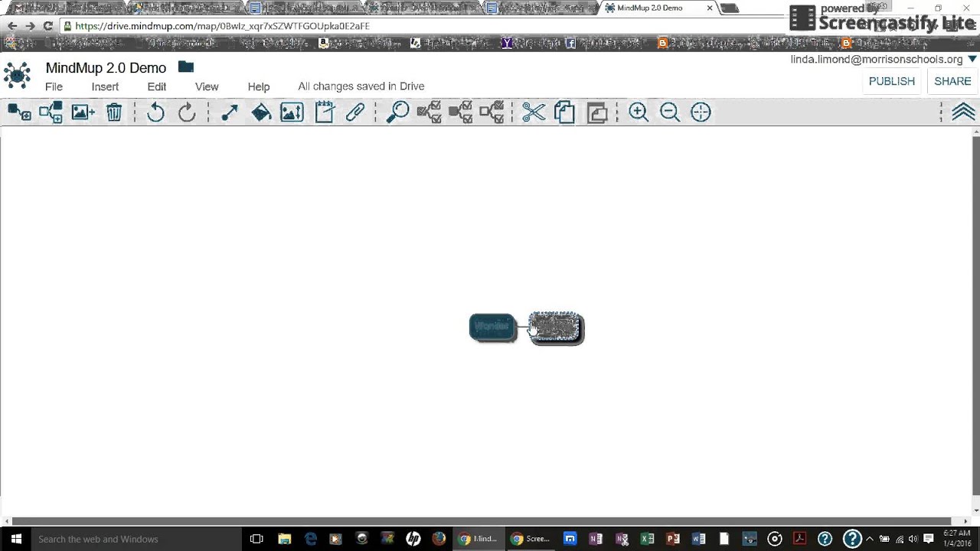
Task: Click the browser address bar URL
Action: click(222, 26)
